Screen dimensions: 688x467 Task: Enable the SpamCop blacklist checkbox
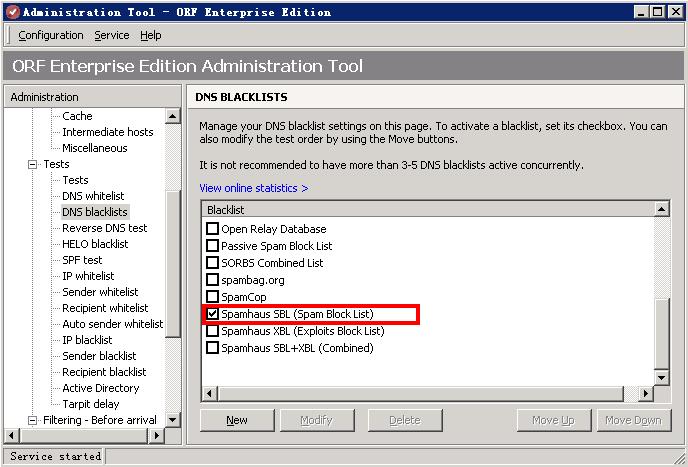212,297
